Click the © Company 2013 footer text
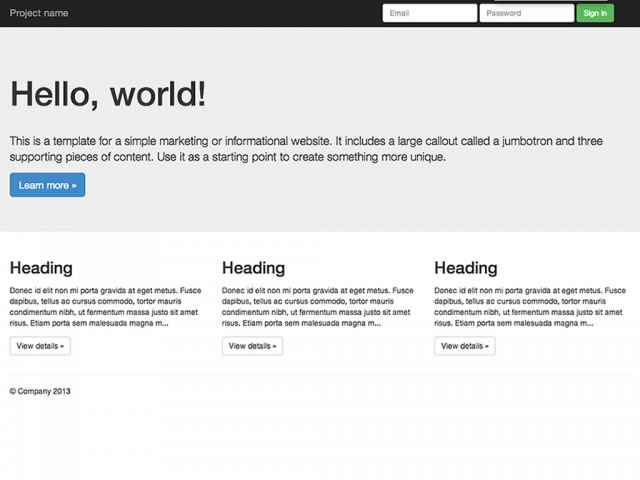The image size is (640, 480). click(40, 391)
